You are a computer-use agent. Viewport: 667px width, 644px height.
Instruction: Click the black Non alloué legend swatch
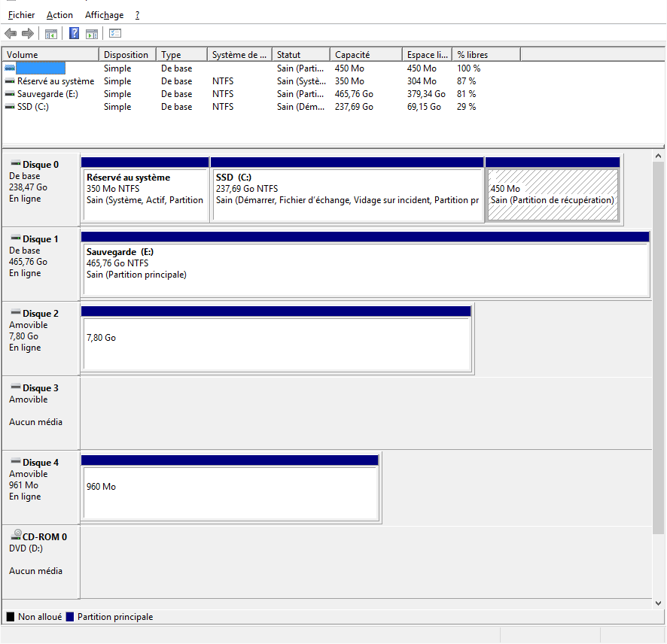pos(11,616)
